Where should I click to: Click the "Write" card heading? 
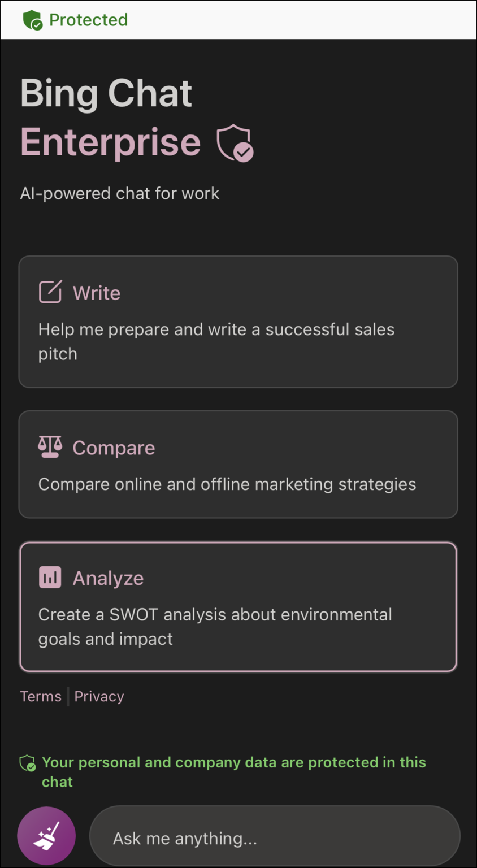pyautogui.click(x=97, y=293)
